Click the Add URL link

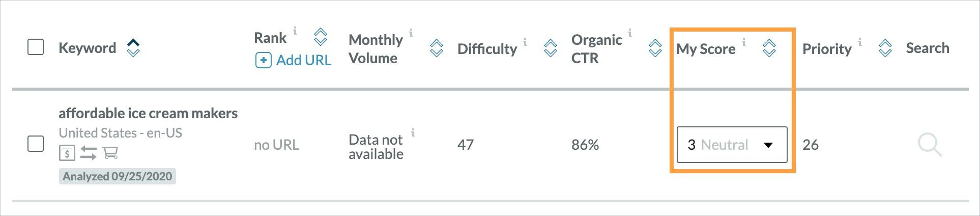pyautogui.click(x=294, y=61)
